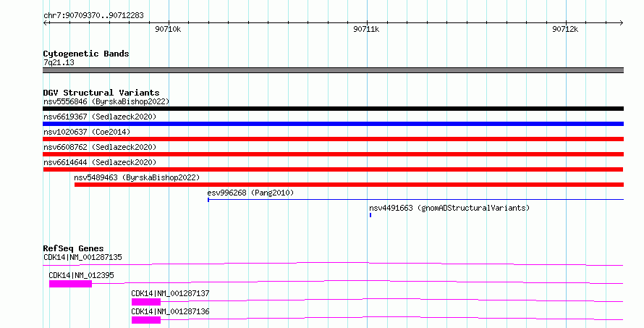Screen dimensions: 644x328
Task: Click the thin blue esv996268 variant line
Action: (415, 200)
